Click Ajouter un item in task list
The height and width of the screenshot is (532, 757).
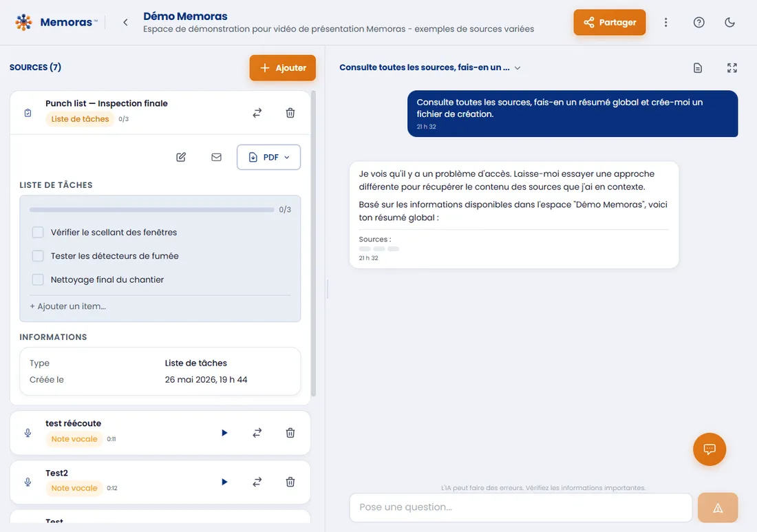tap(68, 306)
